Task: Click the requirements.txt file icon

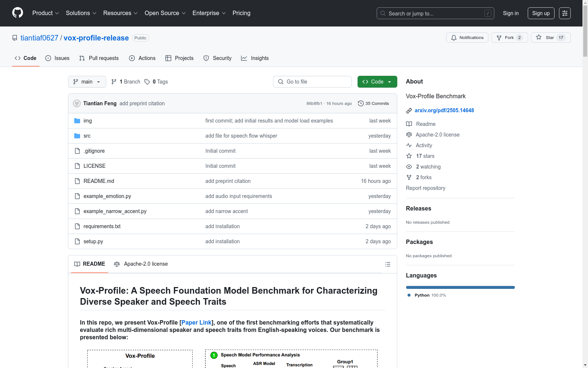Action: pos(77,226)
